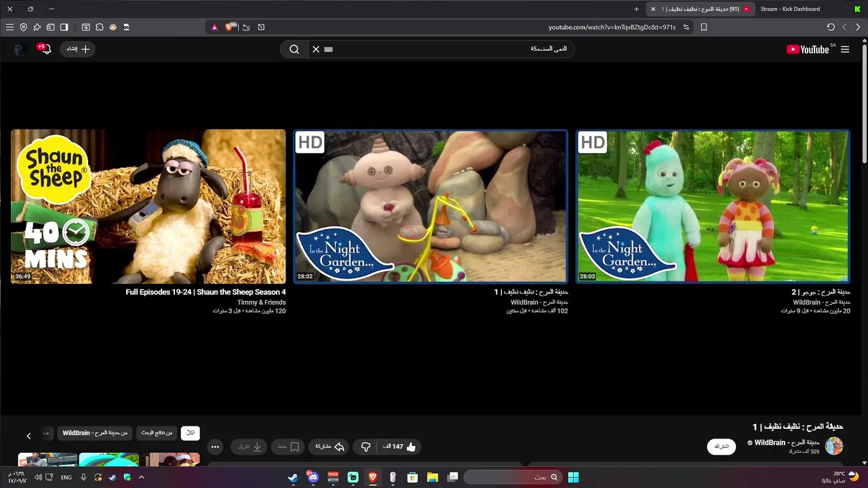Open the In the Night Garden 28:03 thumbnail
This screenshot has width=868, height=488.
tap(713, 206)
